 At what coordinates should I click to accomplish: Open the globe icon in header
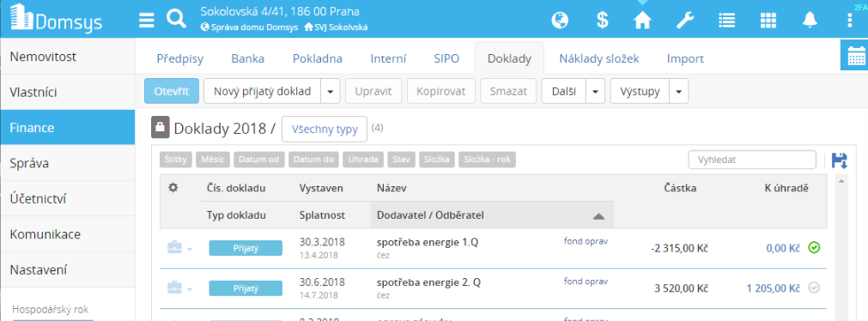[x=561, y=21]
